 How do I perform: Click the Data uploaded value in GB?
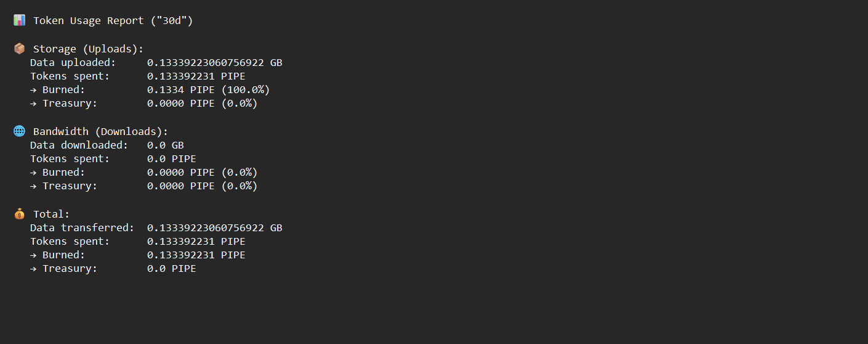tap(214, 63)
